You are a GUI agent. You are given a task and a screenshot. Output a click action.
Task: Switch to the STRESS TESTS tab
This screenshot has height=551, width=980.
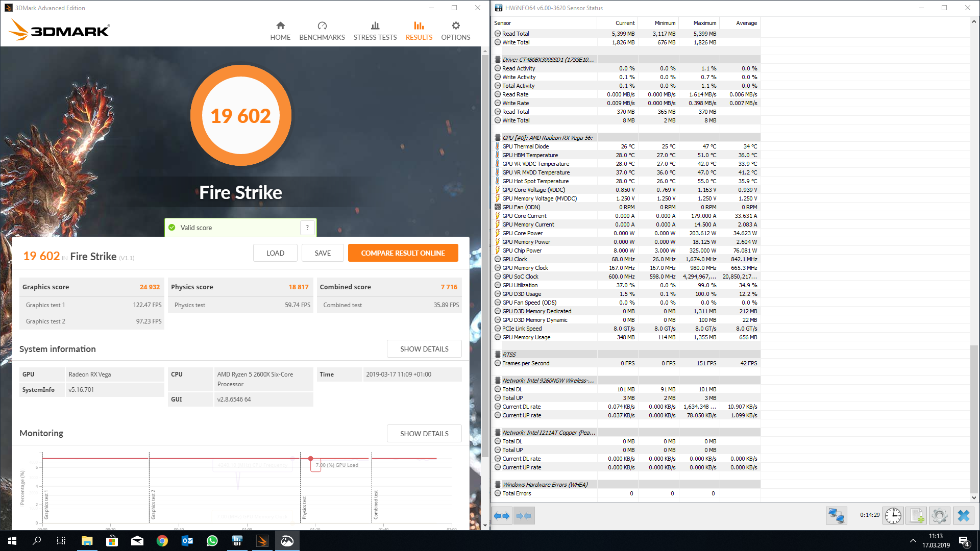pyautogui.click(x=375, y=31)
